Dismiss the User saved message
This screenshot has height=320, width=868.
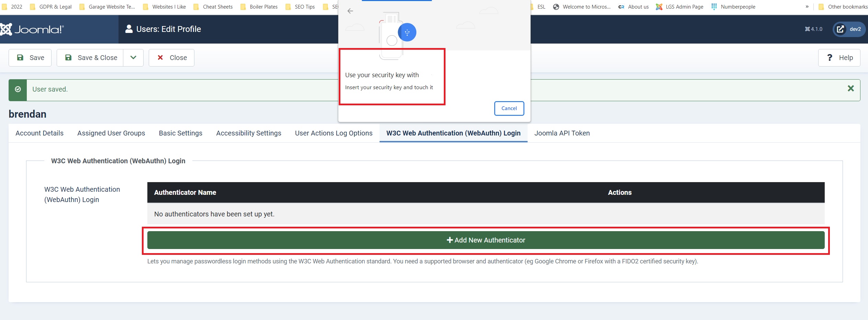[x=850, y=88]
